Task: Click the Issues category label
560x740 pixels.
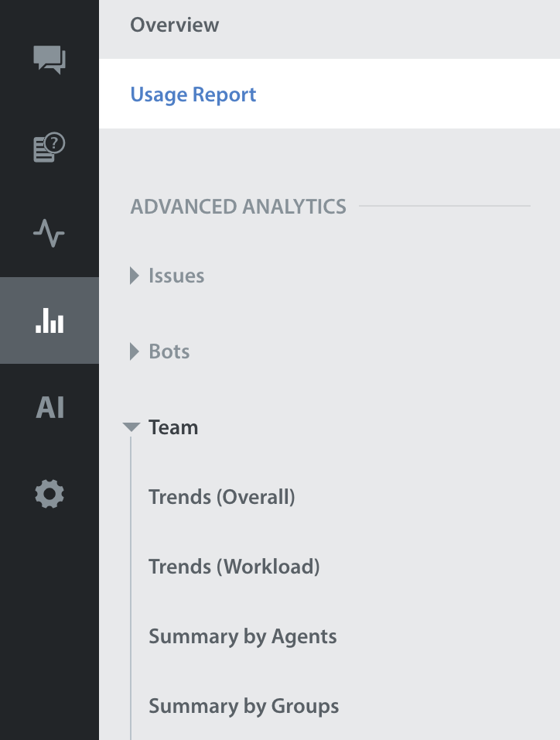Action: coord(176,276)
